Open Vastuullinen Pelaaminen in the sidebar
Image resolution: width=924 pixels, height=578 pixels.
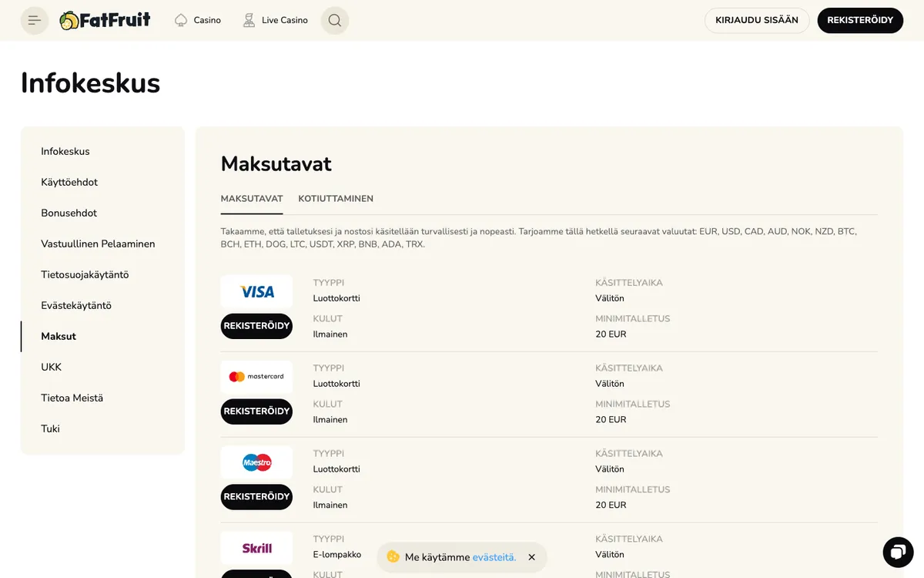coord(98,244)
